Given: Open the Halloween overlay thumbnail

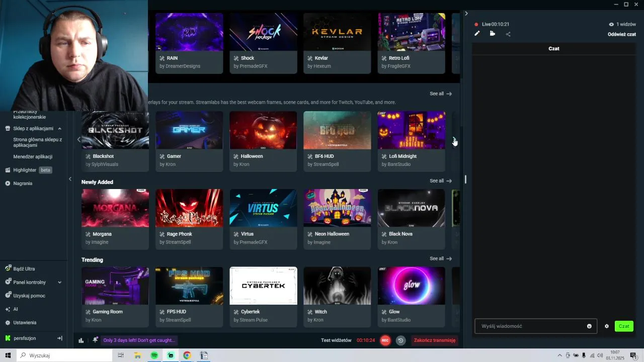Looking at the screenshot, I should pos(263,130).
